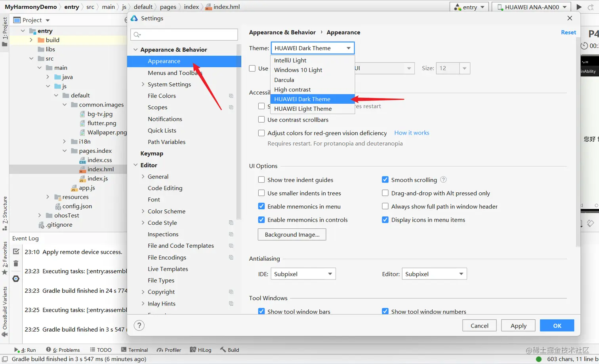The width and height of the screenshot is (599, 364).
Task: Open the Terminal tool window
Action: pyautogui.click(x=134, y=350)
